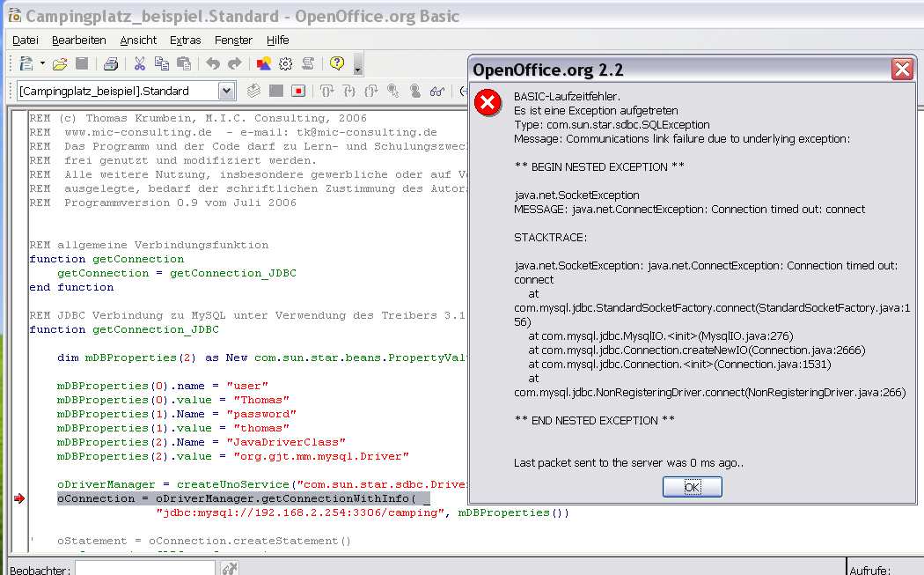Click the Help question mark icon
Image resolution: width=924 pixels, height=575 pixels.
coord(336,63)
